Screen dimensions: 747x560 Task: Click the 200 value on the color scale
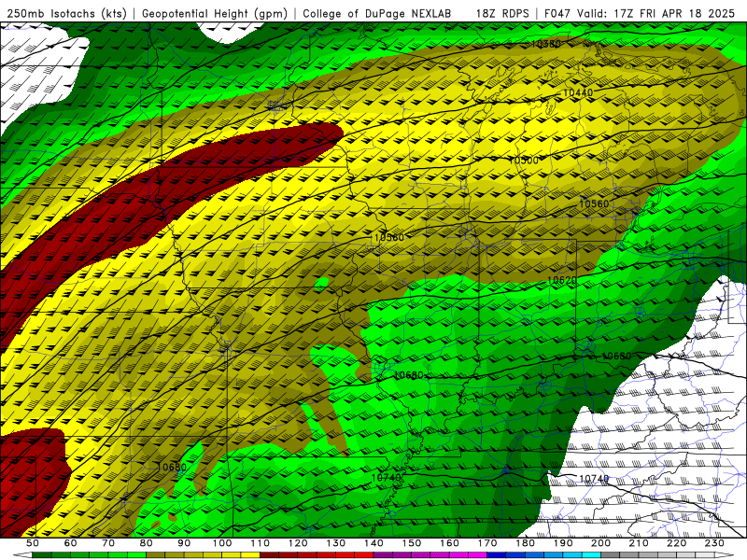(x=600, y=543)
